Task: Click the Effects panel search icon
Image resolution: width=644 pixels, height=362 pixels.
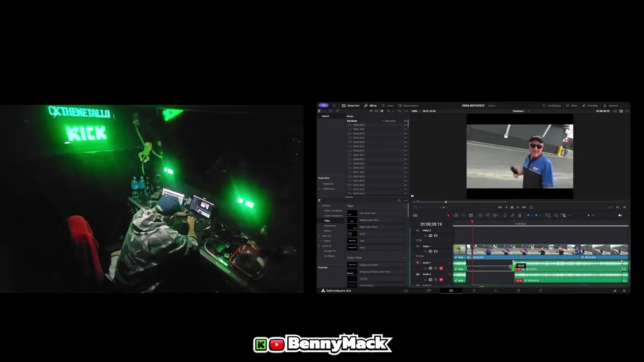Action: [399, 201]
